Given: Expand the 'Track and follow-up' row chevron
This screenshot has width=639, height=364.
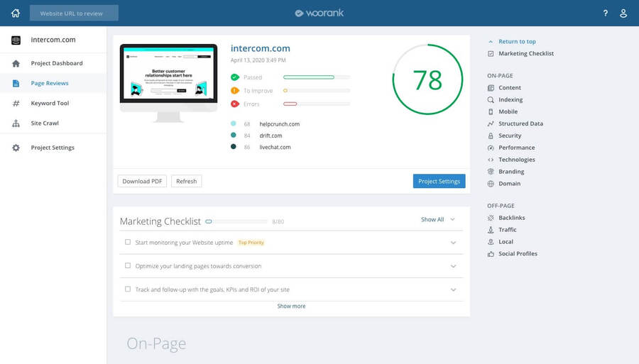Looking at the screenshot, I should pyautogui.click(x=453, y=290).
